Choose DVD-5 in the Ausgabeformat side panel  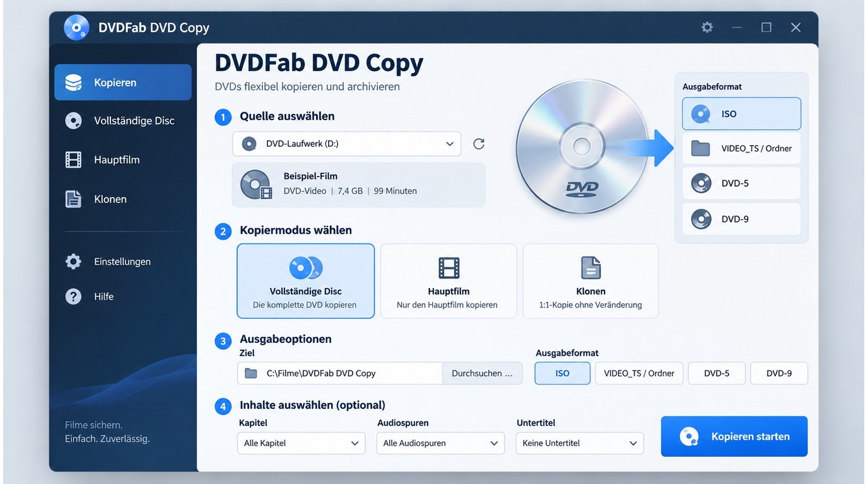(741, 183)
